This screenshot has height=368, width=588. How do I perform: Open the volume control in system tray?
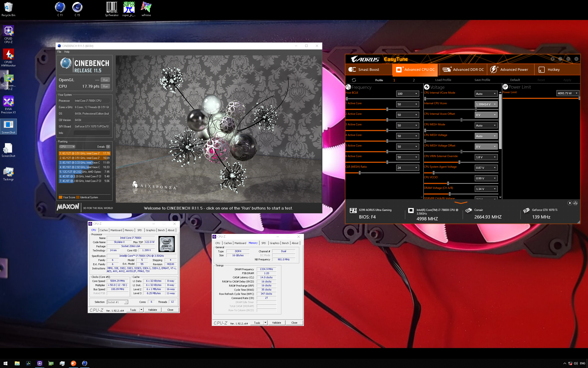pos(576,363)
